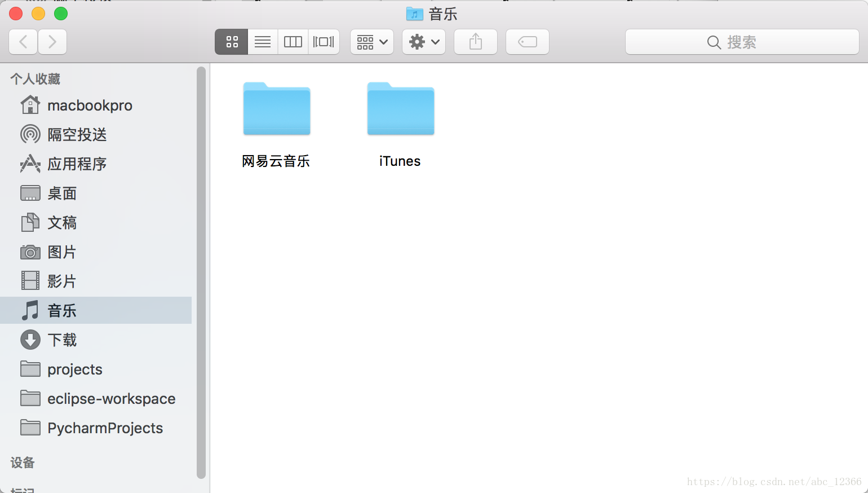Open 桌面 in sidebar

(x=96, y=193)
